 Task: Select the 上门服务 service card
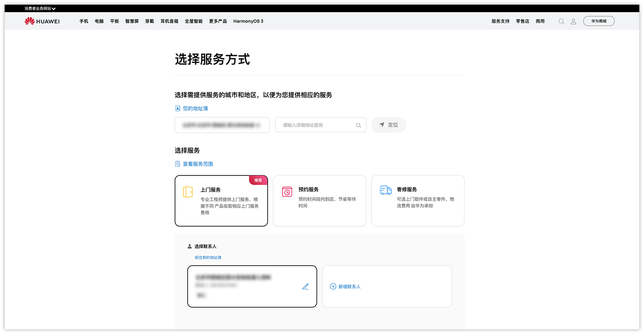tap(221, 201)
